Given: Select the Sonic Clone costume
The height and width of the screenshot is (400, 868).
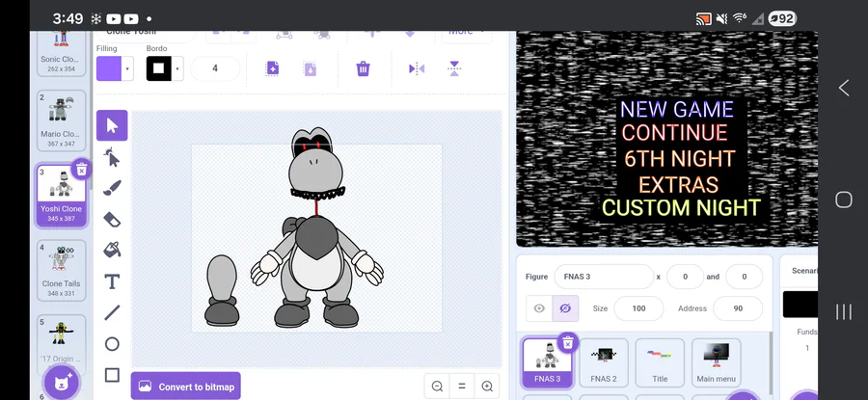Looking at the screenshot, I should [x=61, y=53].
